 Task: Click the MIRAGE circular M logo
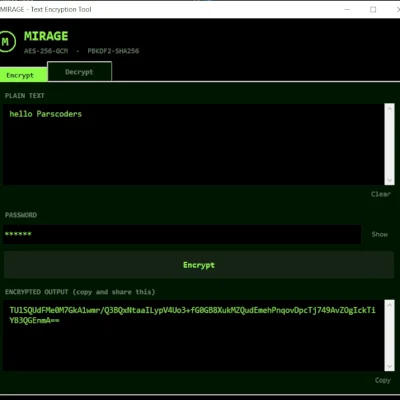7,42
